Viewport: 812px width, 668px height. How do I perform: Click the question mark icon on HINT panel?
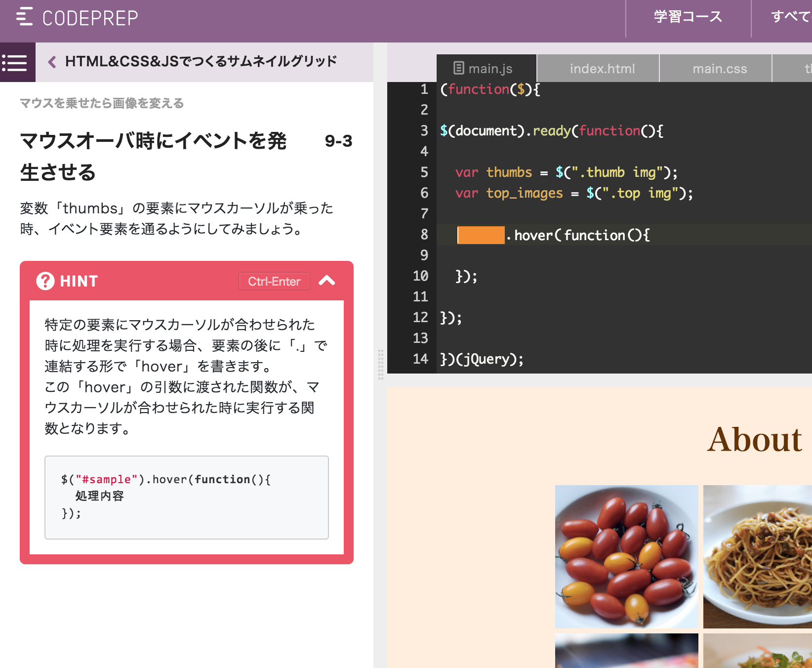[44, 281]
